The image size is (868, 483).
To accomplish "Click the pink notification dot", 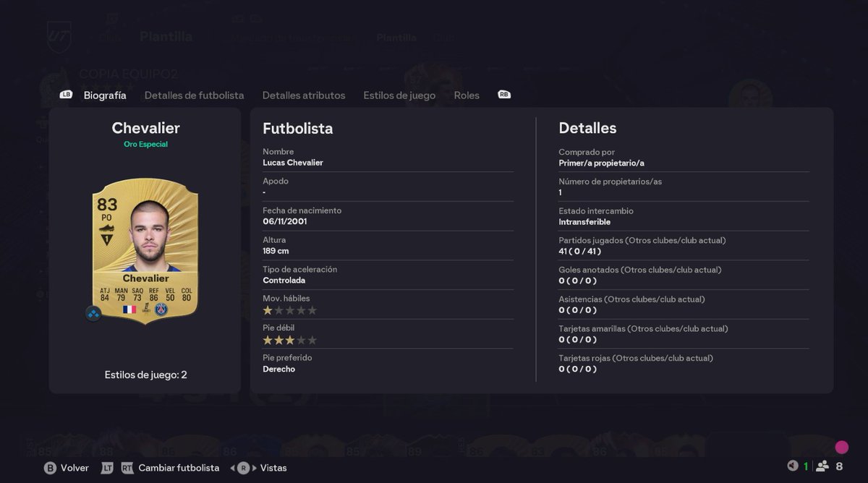I will (841, 448).
